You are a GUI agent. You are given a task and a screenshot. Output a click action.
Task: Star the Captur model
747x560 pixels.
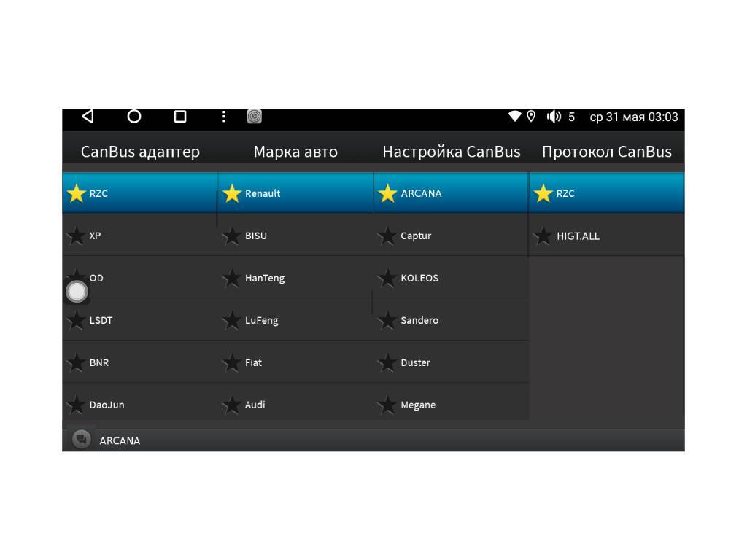pos(388,236)
